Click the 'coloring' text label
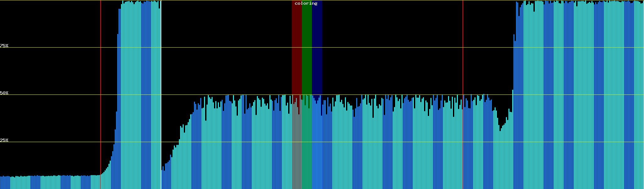 coord(306,3)
